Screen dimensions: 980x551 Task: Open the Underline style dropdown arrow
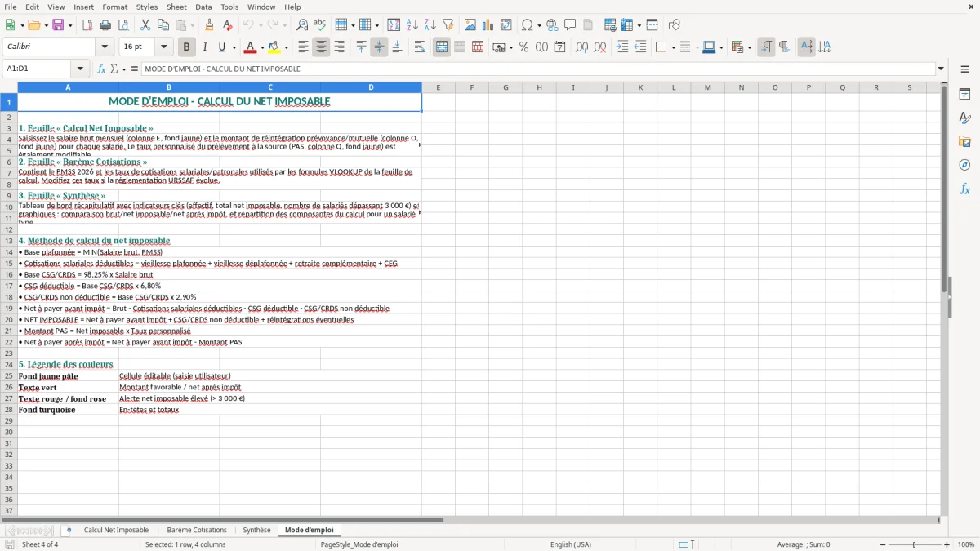[x=234, y=47]
